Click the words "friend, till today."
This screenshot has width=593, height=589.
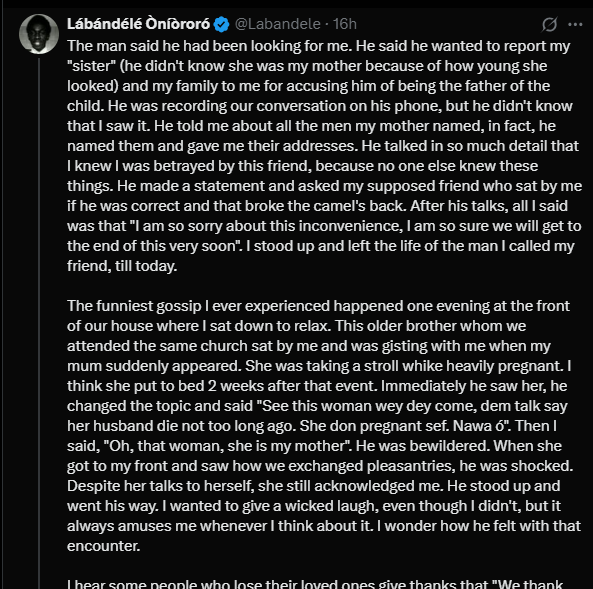[x=122, y=266]
